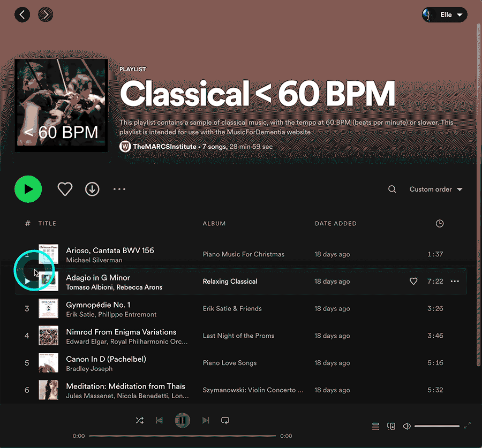The image size is (482, 448).
Task: Open more options for Adagio in G Minor
Action: click(455, 282)
